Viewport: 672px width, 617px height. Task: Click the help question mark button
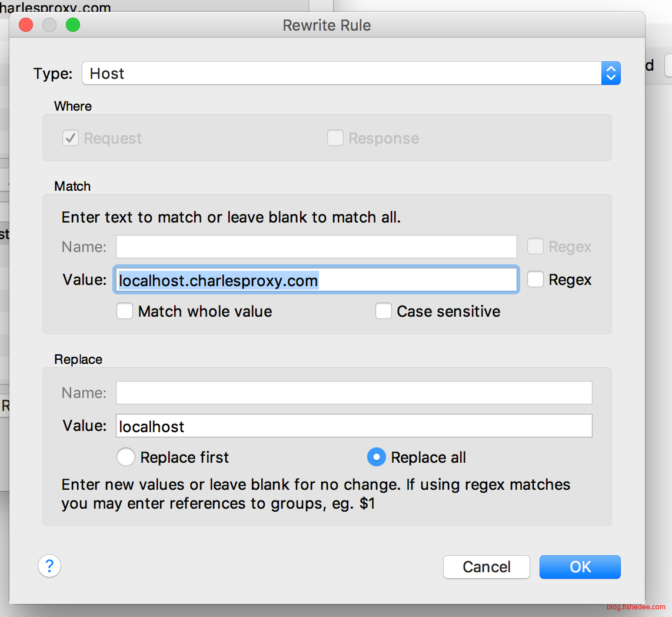pos(49,566)
